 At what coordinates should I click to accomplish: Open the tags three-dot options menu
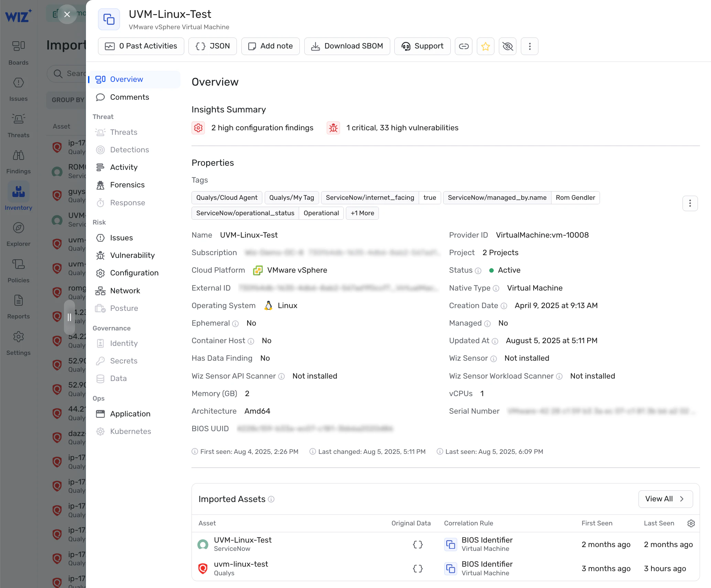point(690,204)
